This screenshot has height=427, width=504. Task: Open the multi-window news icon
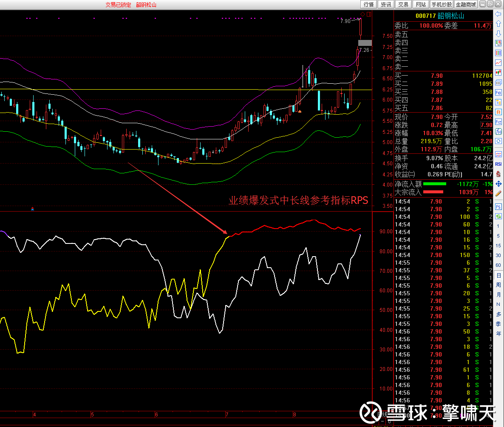(x=498, y=82)
